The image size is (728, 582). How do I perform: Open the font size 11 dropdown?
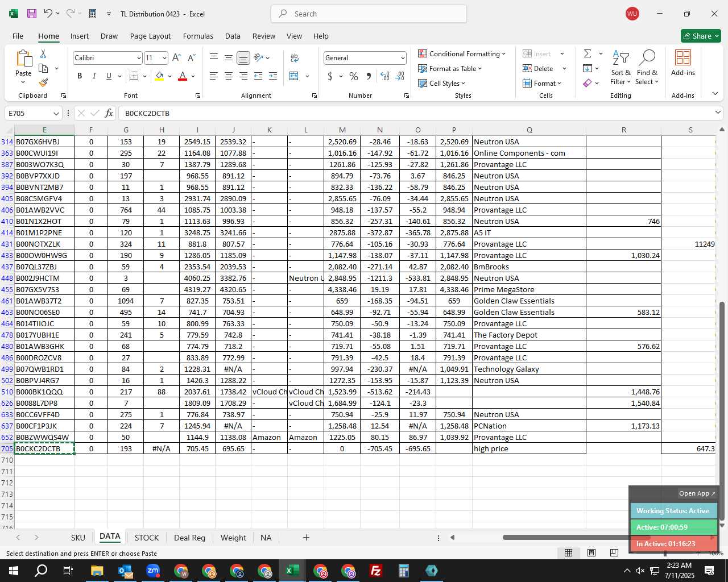(164, 58)
